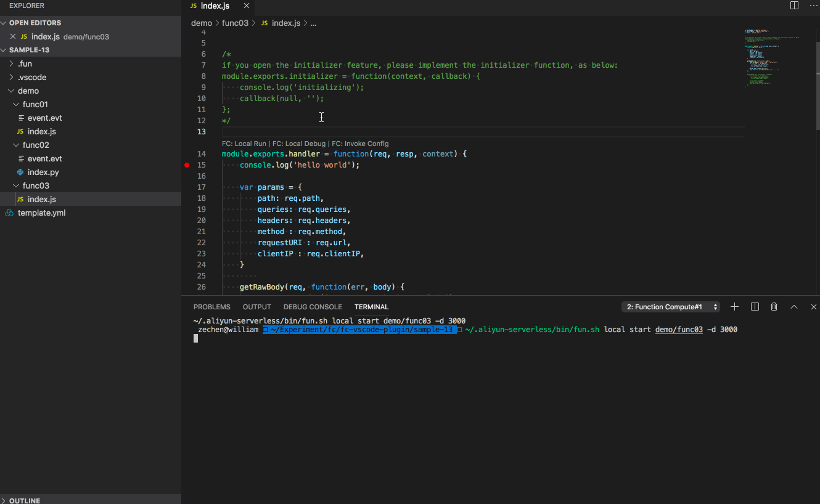Click the split editor right icon
This screenshot has height=504, width=820.
click(x=794, y=6)
